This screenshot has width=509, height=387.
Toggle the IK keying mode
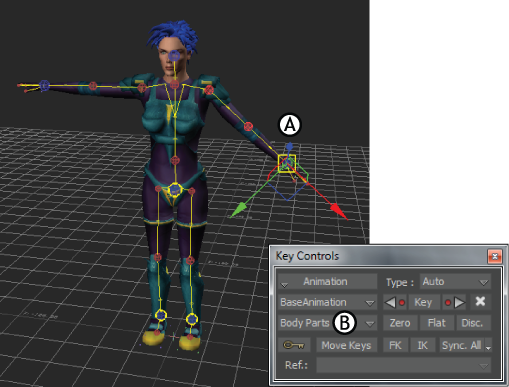(x=423, y=345)
